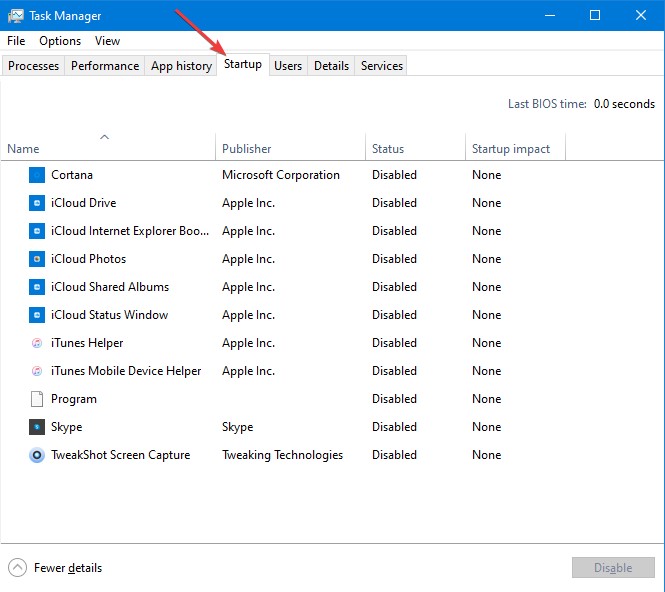Select the Startup tab

(x=243, y=64)
